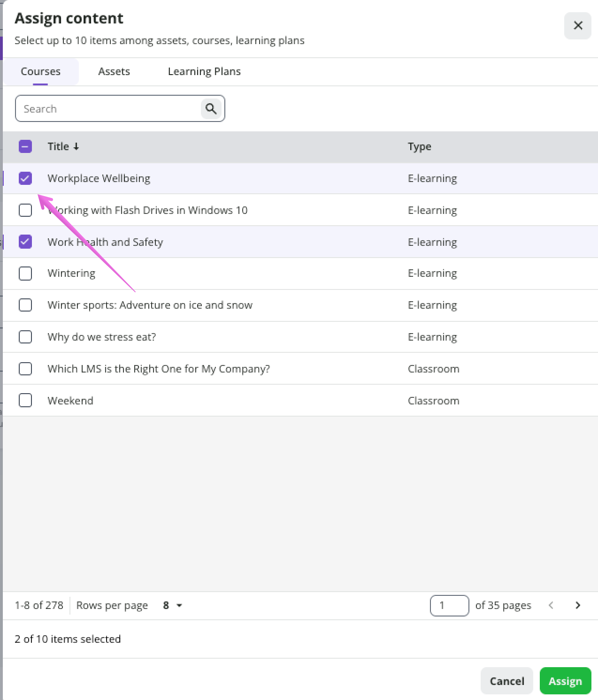Switch to the Assets tab

point(114,72)
